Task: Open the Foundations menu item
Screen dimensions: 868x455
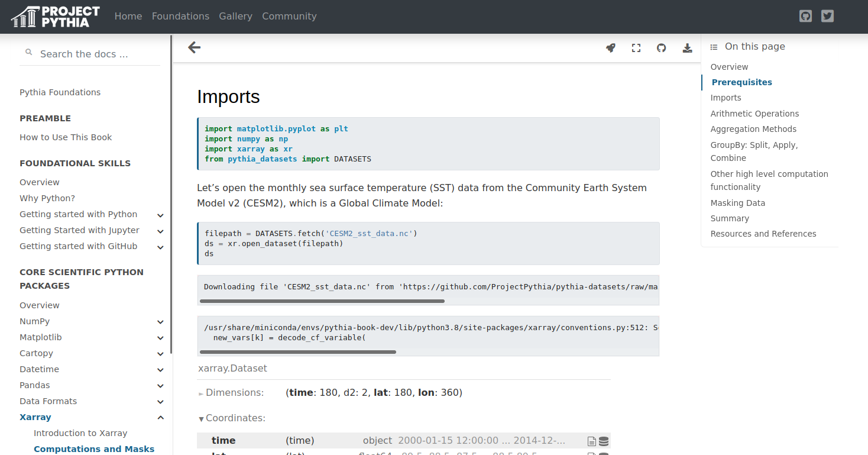Action: click(180, 17)
